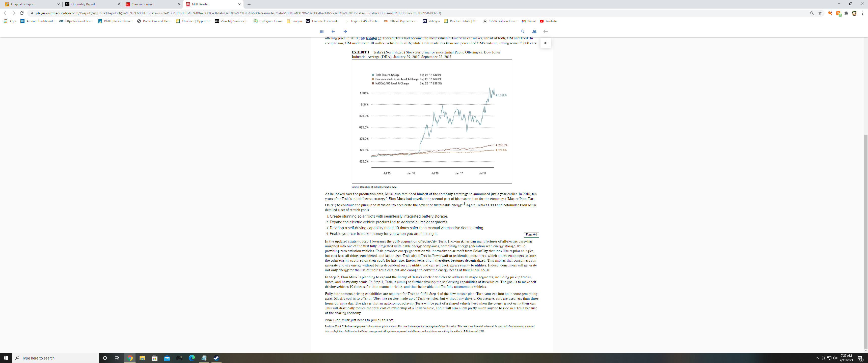
Task: Click the Exhibit 1 stock chart image
Action: pyautogui.click(x=432, y=122)
